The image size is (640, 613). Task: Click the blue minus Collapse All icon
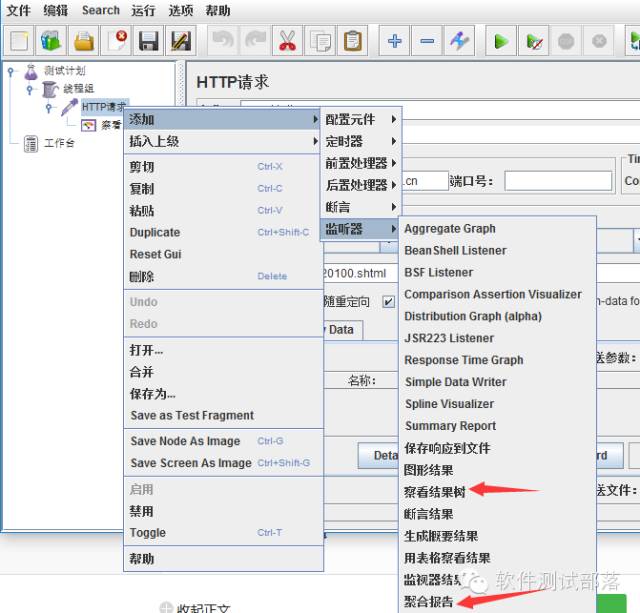(427, 41)
